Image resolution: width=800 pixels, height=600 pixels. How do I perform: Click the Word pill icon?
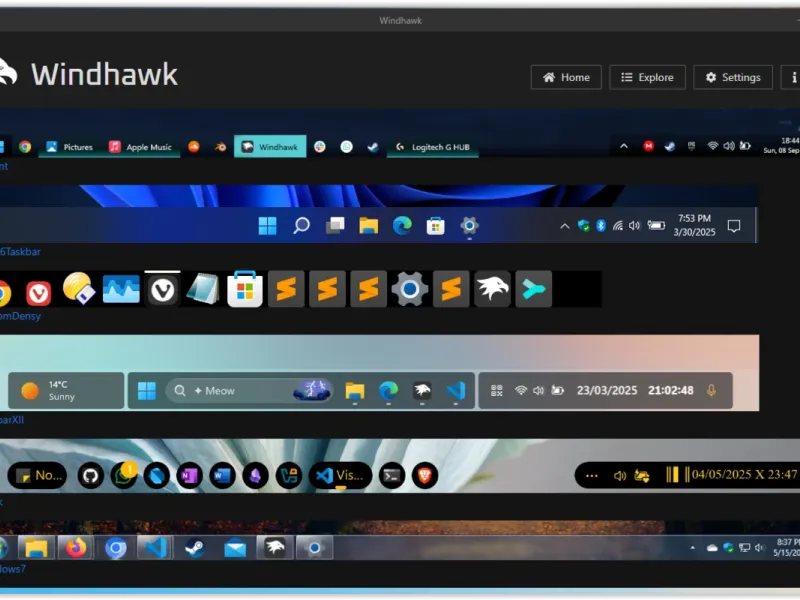click(222, 476)
